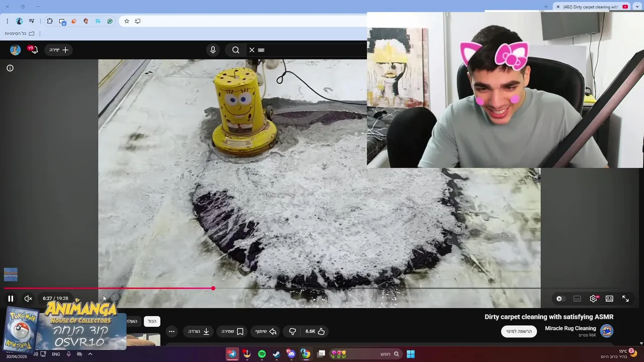Enter fullscreen mode on the video
Screen dimensions: 644x362
[625, 299]
